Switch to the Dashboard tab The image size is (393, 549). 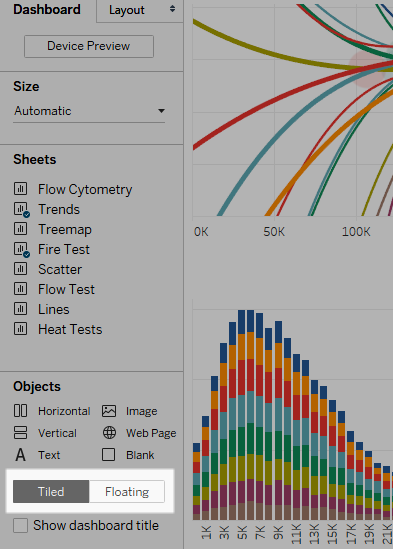click(47, 9)
